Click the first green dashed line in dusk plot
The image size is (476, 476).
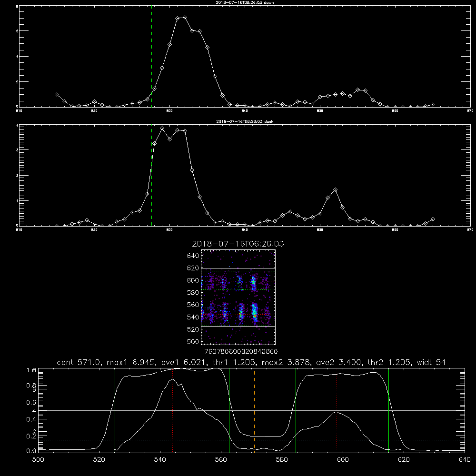(151, 175)
